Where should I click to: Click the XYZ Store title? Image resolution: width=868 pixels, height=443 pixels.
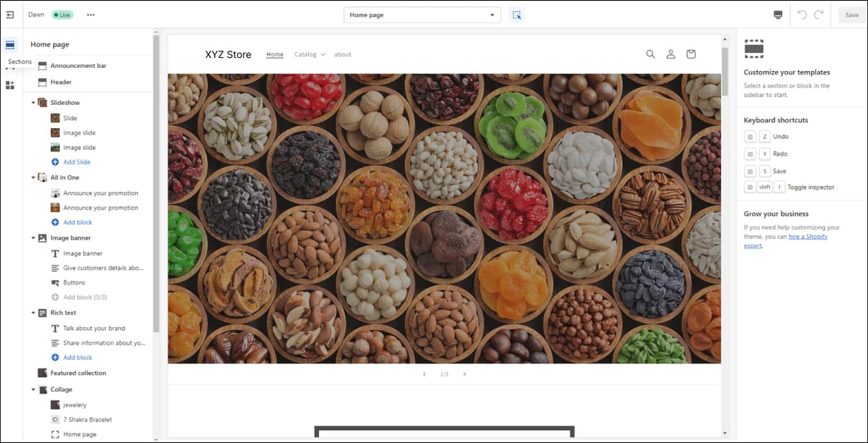228,54
